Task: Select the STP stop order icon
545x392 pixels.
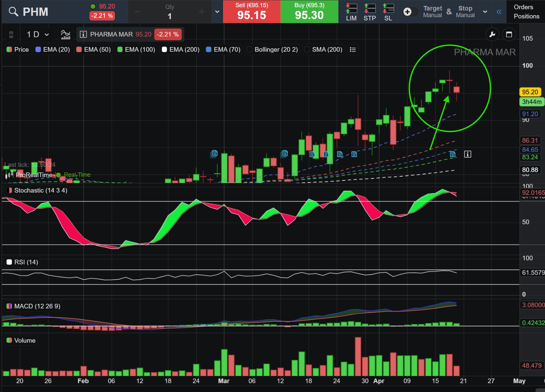Action: 370,12
